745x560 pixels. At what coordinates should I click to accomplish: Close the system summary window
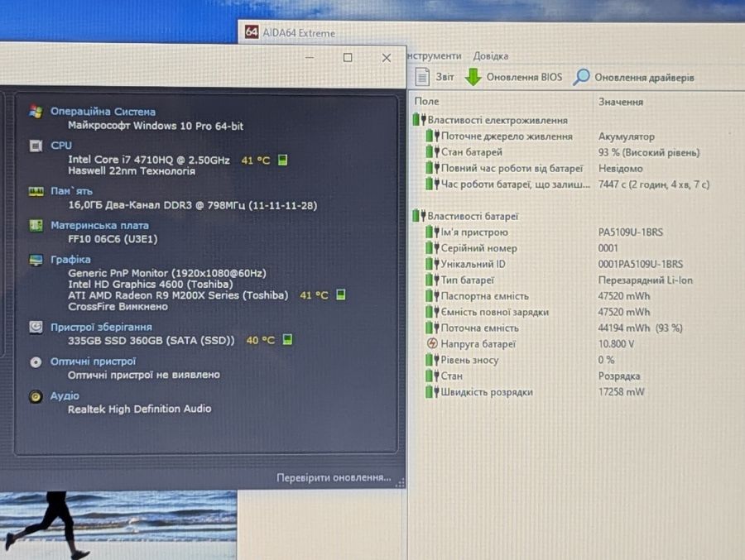click(387, 58)
